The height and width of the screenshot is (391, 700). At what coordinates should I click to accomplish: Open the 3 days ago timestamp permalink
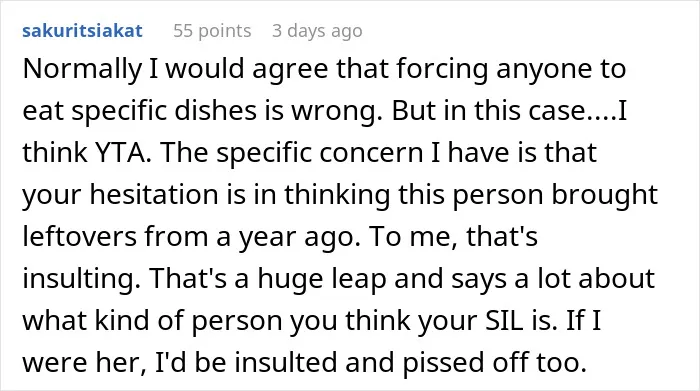click(x=317, y=31)
